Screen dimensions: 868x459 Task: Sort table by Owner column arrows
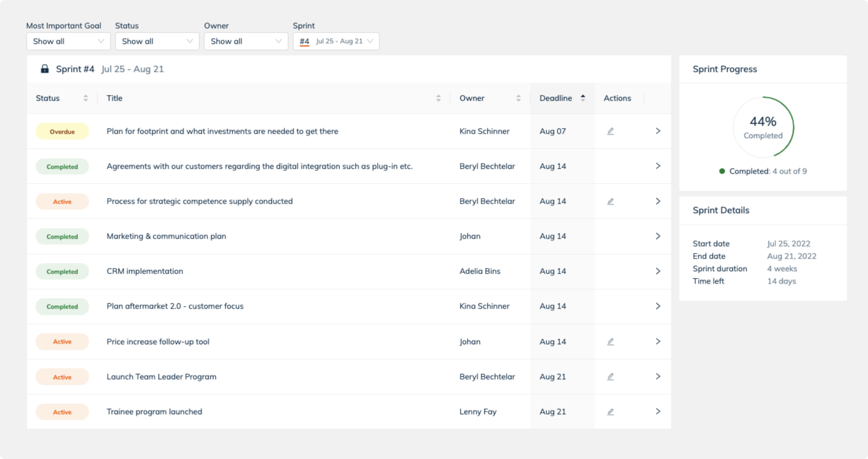click(x=518, y=98)
